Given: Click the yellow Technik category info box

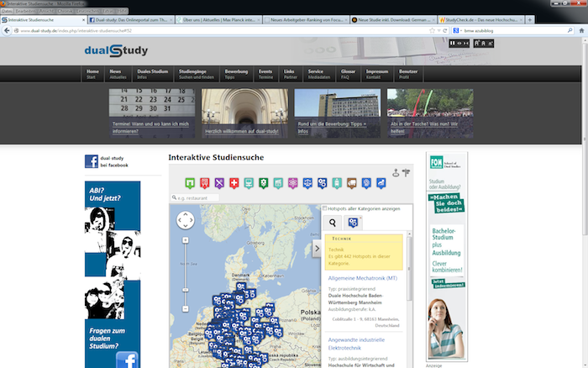Looking at the screenshot, I should pos(364,252).
